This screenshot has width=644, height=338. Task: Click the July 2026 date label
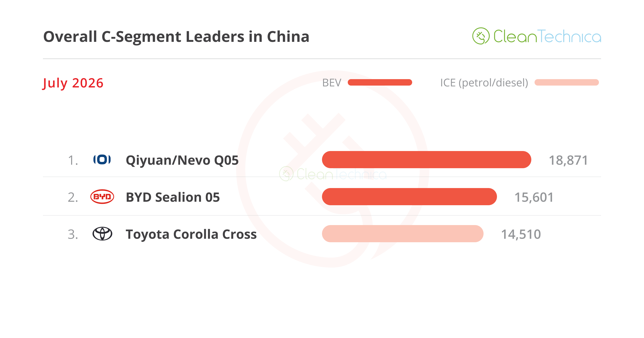(x=73, y=83)
